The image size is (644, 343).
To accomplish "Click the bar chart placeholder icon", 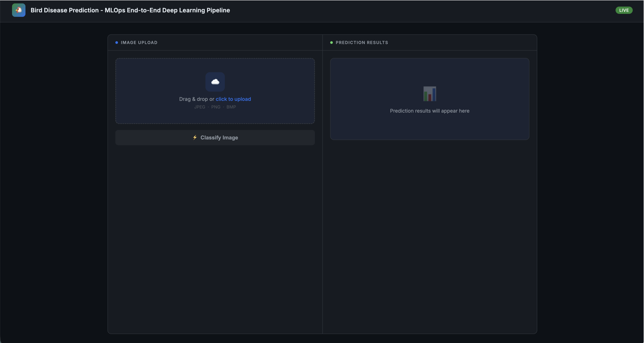I will (x=430, y=94).
